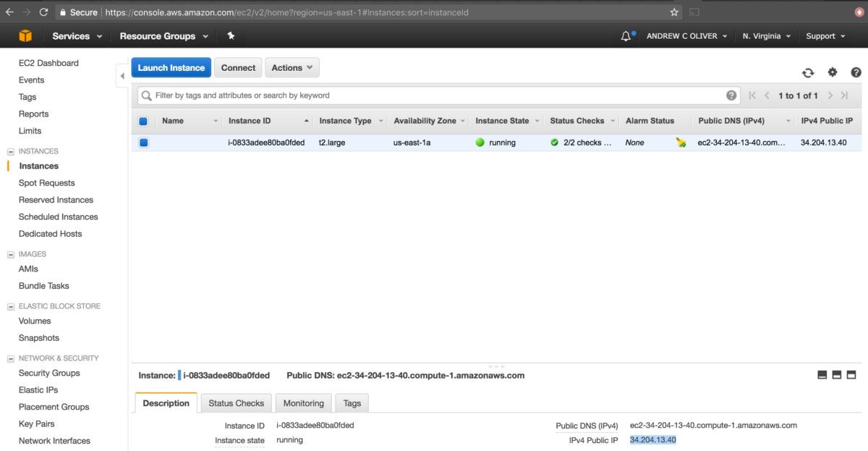Open Elastic IPs in the sidebar
Image resolution: width=868 pixels, height=451 pixels.
tap(38, 390)
